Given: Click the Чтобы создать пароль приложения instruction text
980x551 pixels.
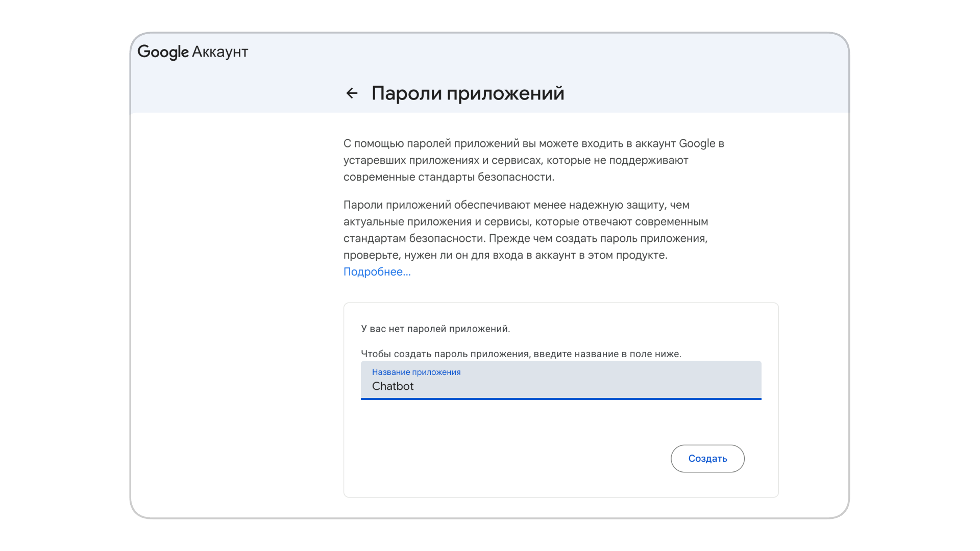Looking at the screenshot, I should pyautogui.click(x=521, y=354).
